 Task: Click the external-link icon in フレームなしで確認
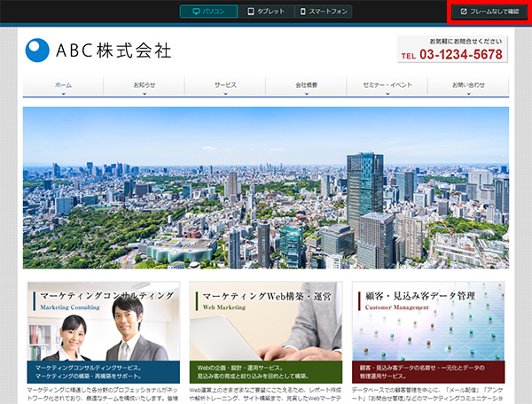click(x=464, y=12)
